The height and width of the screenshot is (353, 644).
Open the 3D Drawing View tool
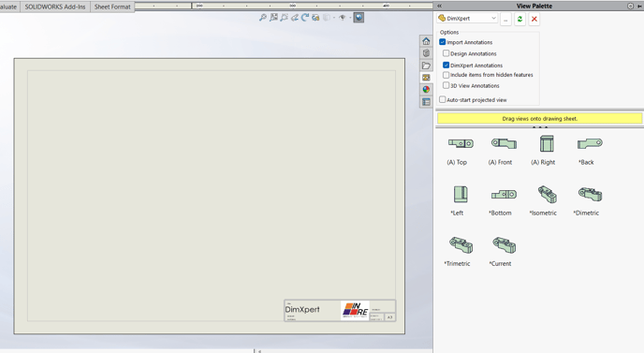315,18
